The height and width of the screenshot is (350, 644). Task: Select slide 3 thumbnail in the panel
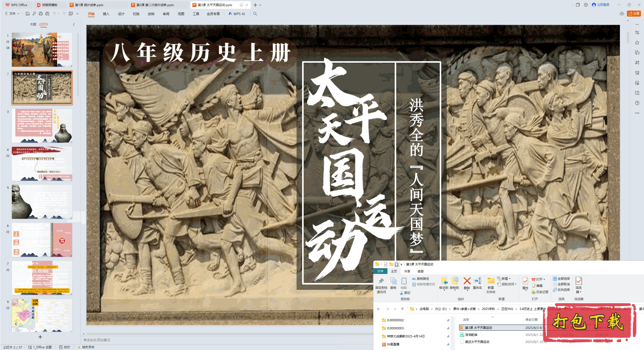42,126
